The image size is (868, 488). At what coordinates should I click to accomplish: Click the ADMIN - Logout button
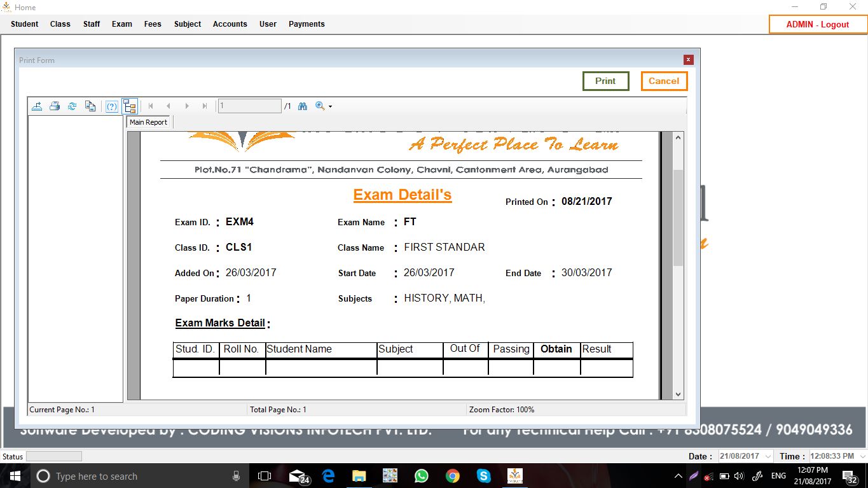818,24
